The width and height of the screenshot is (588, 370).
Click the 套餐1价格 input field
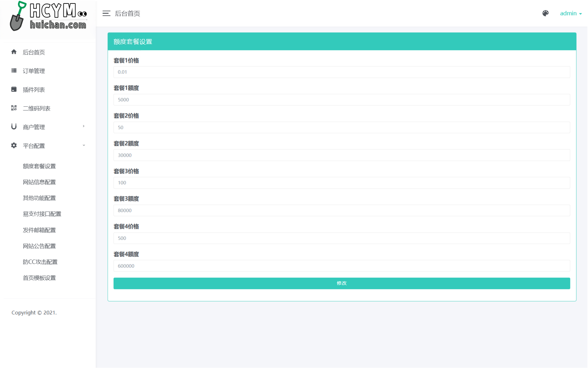(342, 72)
